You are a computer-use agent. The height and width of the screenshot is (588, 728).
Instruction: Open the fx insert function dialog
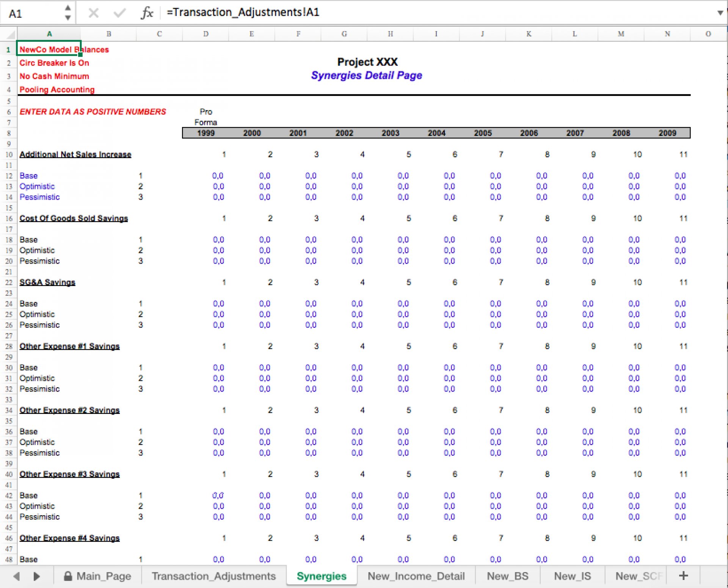coord(147,13)
